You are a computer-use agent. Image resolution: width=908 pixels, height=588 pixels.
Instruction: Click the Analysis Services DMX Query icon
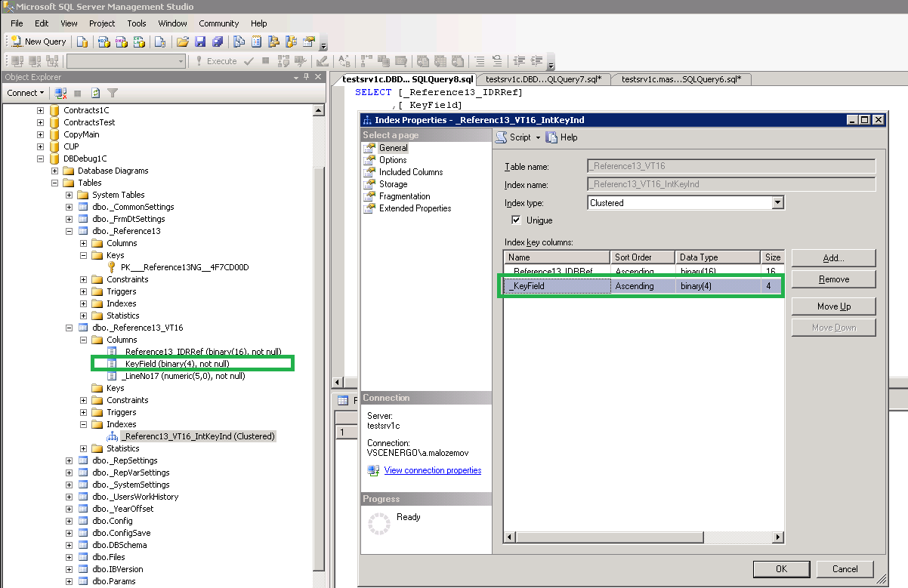121,42
